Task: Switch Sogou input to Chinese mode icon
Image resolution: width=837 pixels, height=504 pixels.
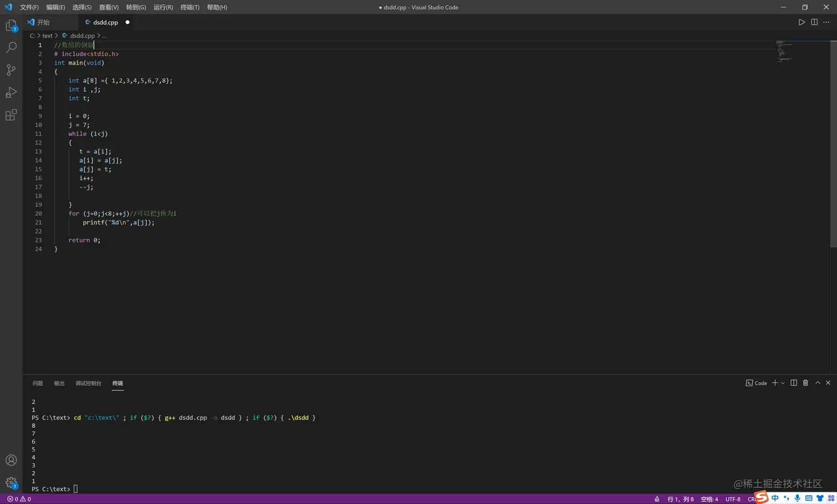Action: click(x=775, y=498)
